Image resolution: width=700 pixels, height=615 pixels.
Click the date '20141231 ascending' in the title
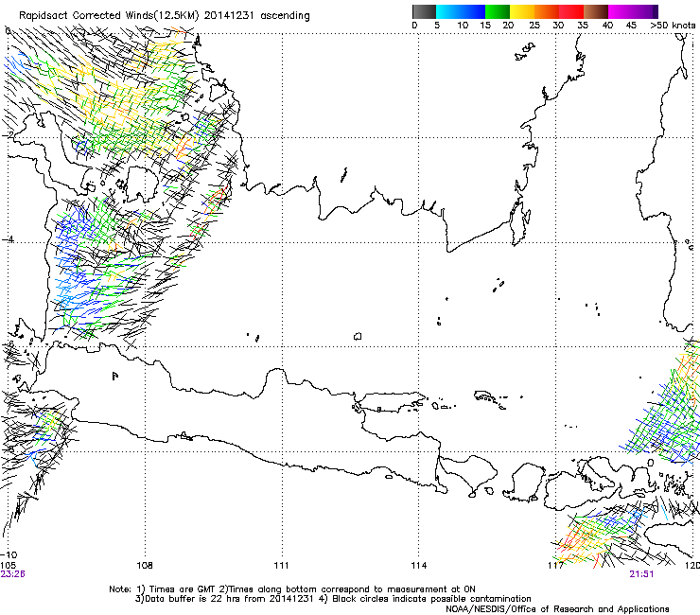click(x=257, y=16)
